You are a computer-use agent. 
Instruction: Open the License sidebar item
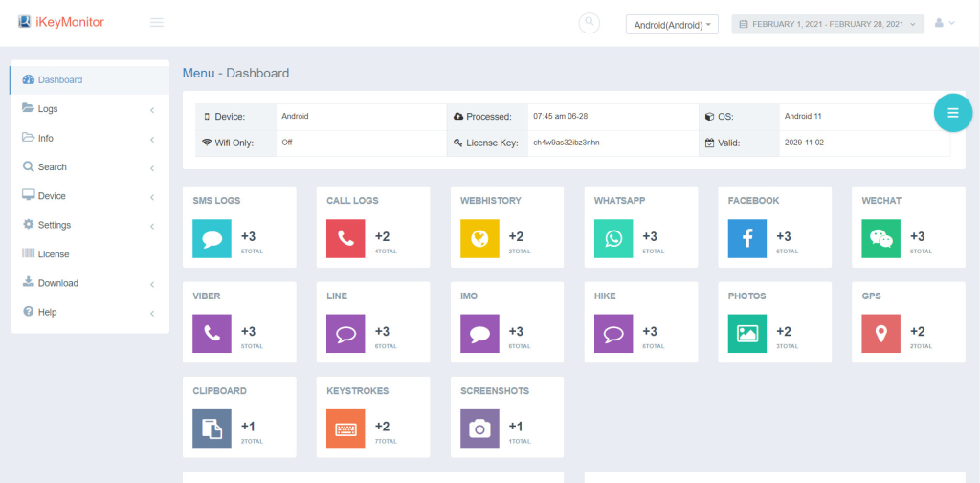pos(90,254)
